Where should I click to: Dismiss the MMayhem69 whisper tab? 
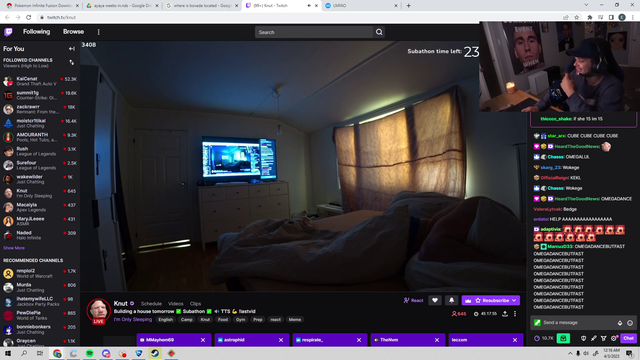(x=203, y=340)
